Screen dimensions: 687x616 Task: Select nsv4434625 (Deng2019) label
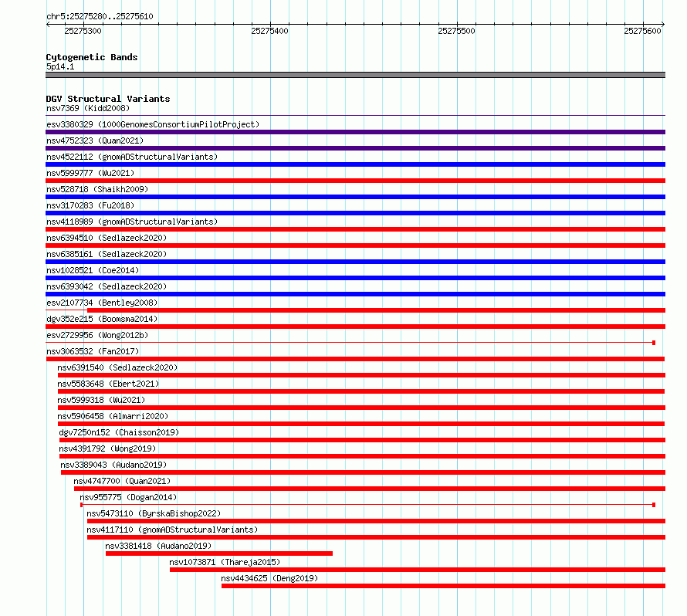click(269, 578)
